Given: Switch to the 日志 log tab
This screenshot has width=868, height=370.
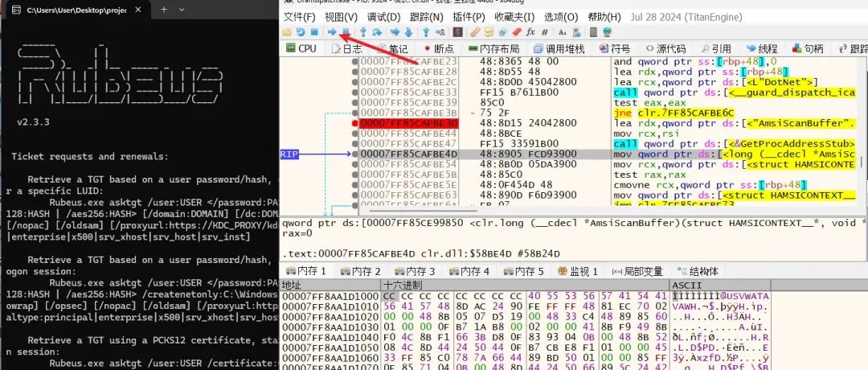Looking at the screenshot, I should 346,49.
